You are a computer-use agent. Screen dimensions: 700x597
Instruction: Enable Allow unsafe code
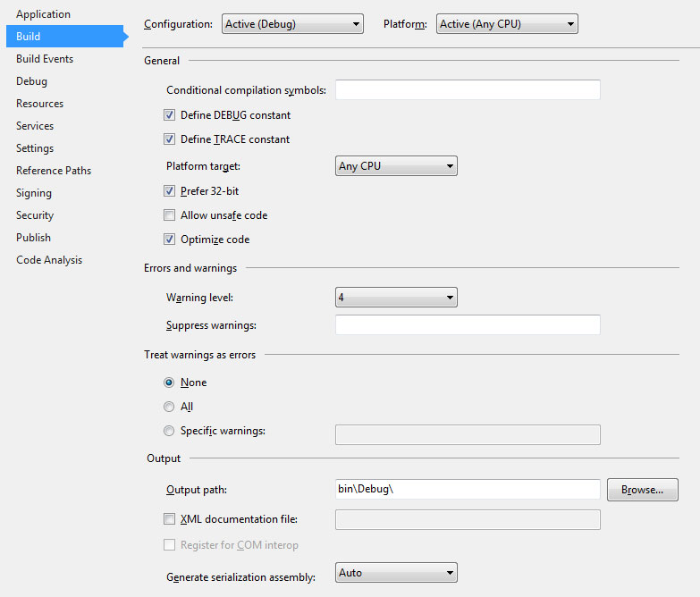(170, 215)
